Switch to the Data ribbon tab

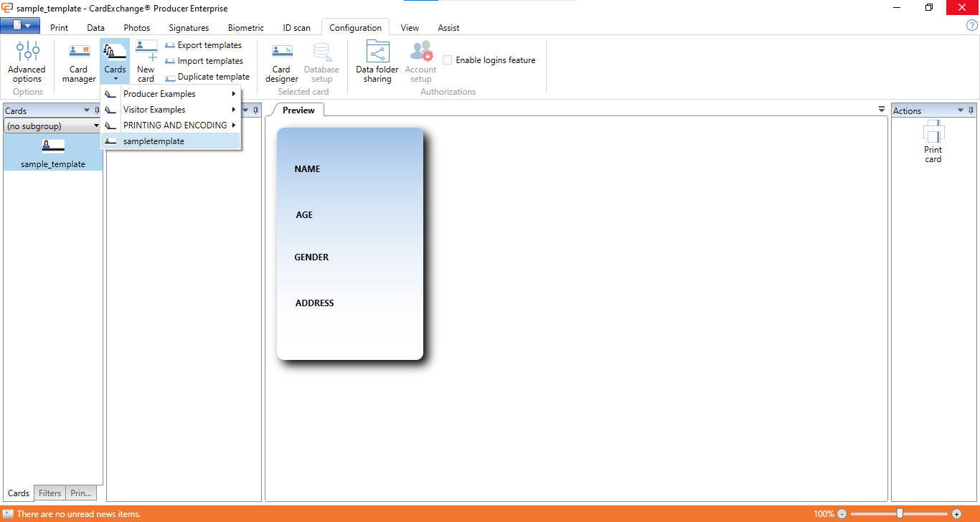[x=96, y=28]
